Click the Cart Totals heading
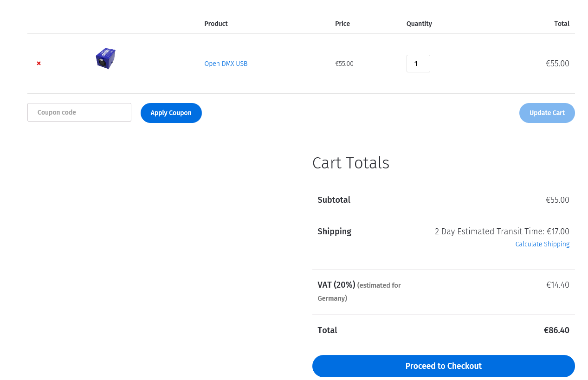 [351, 163]
